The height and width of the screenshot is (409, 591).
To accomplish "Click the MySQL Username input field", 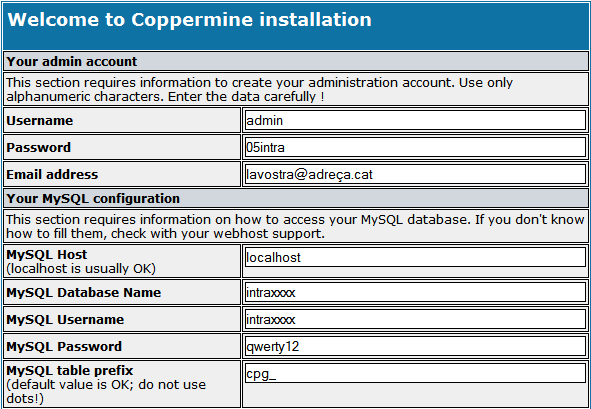I will click(415, 319).
